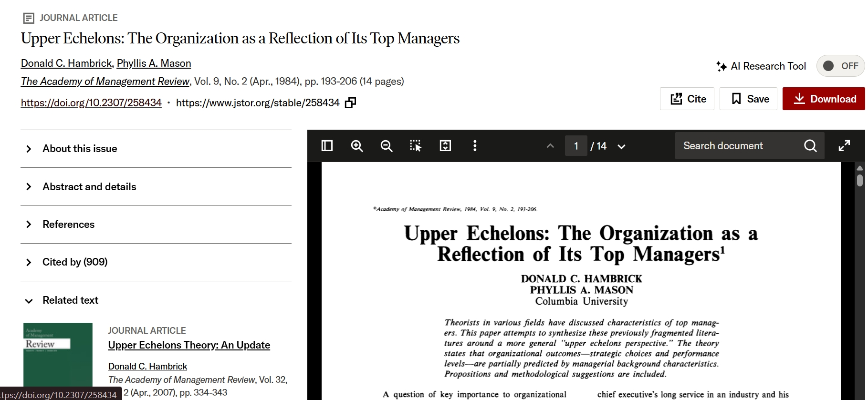Viewport: 868px width, 400px height.
Task: Enter fullscreen viewer mode
Action: 844,146
